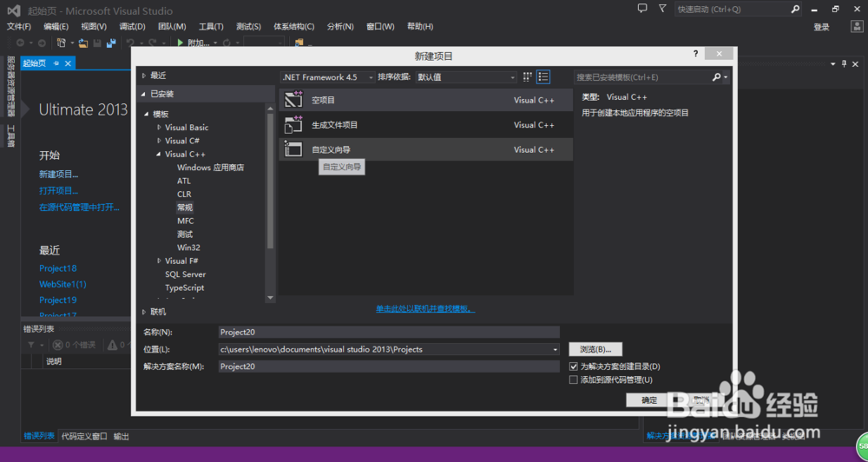868x462 pixels.
Task: Click the dialog help question mark
Action: tap(696, 54)
